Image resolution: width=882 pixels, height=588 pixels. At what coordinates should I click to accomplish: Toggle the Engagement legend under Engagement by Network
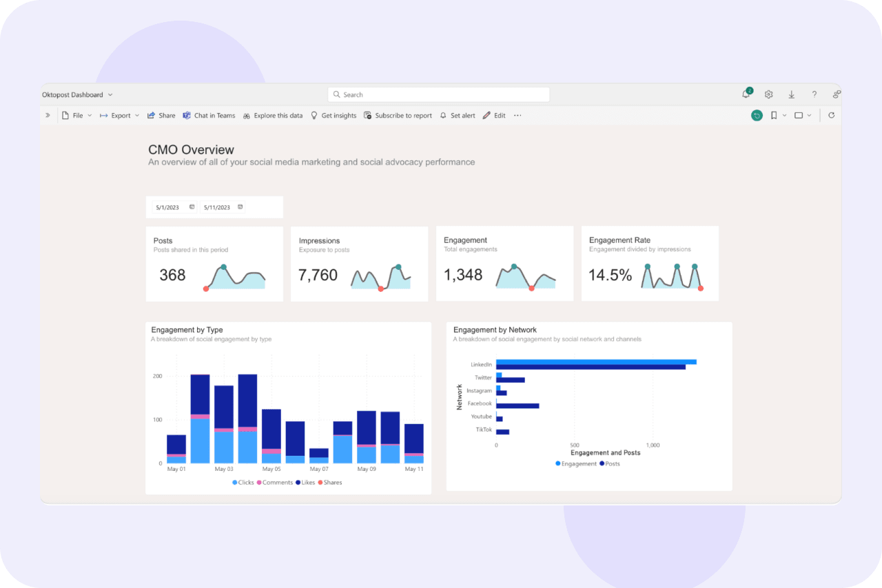coord(575,463)
